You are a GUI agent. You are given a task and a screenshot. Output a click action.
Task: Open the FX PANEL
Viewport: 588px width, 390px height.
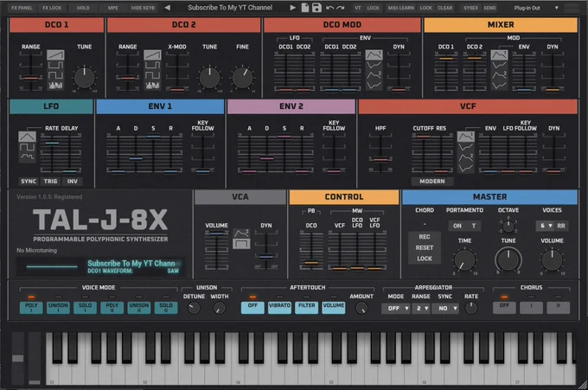pyautogui.click(x=22, y=8)
